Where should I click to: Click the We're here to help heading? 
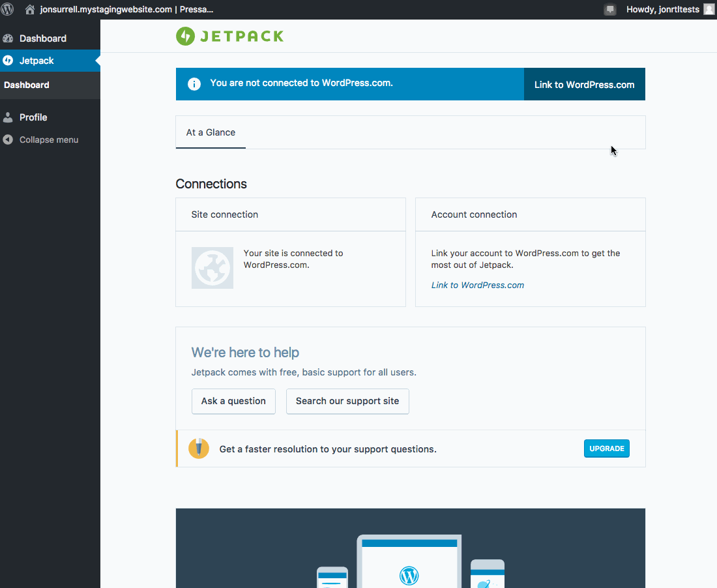coord(245,353)
